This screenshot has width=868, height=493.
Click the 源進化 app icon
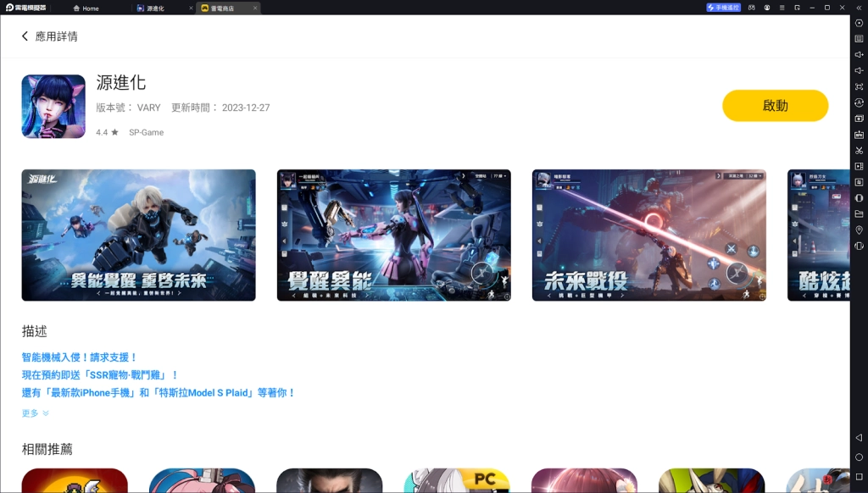coord(53,106)
